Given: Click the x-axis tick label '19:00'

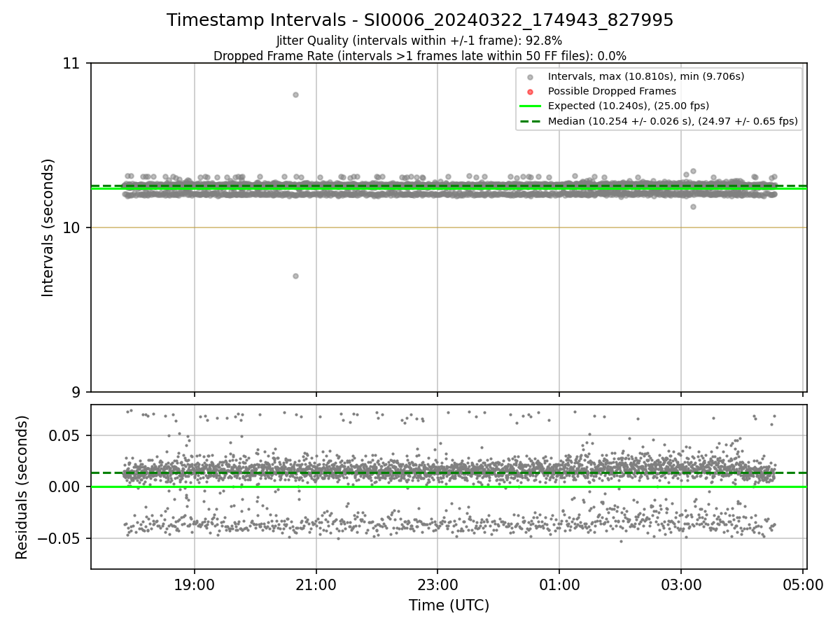Looking at the screenshot, I should point(195,584).
